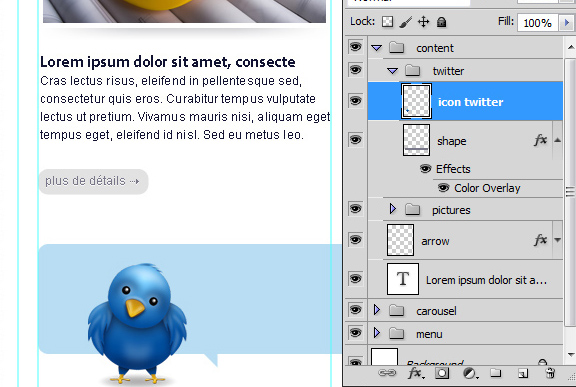Hide the arrow layer

355,240
